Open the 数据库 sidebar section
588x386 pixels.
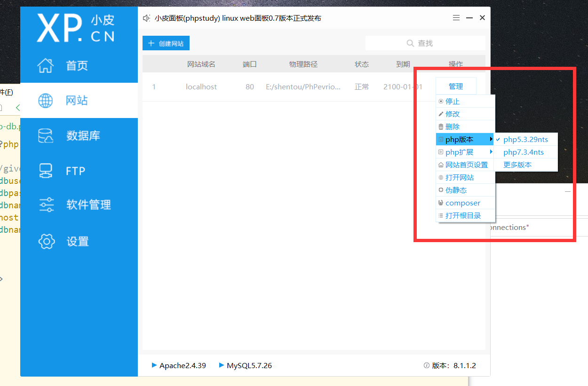click(79, 136)
